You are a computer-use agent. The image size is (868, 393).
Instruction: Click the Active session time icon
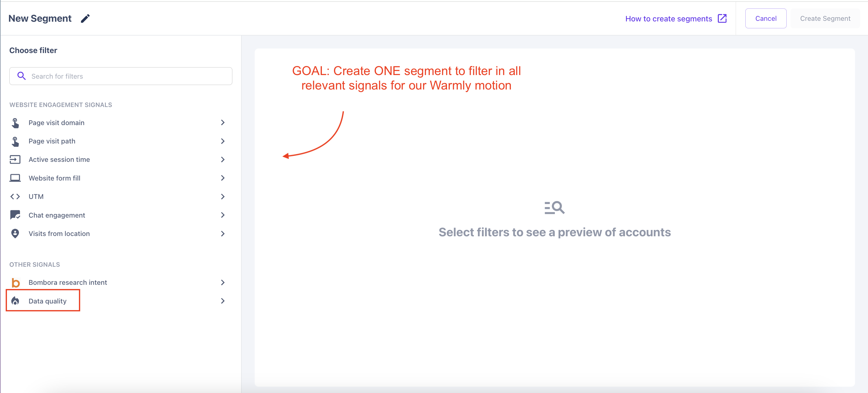click(x=15, y=159)
